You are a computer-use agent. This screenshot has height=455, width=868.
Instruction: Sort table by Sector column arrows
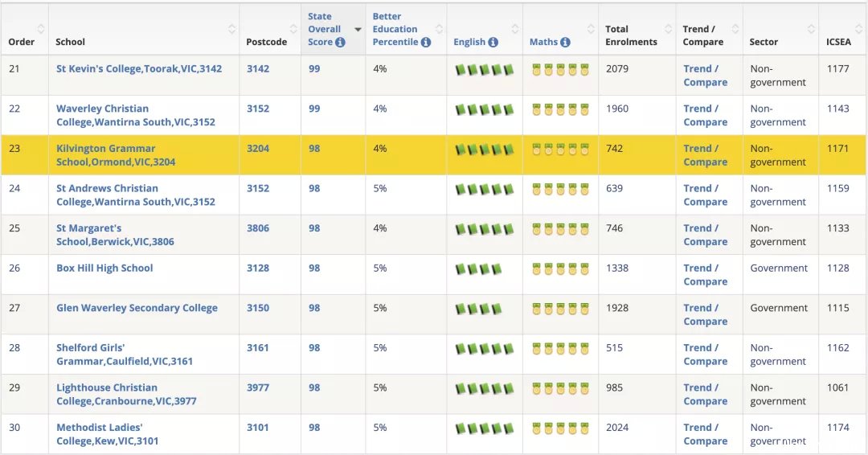812,29
